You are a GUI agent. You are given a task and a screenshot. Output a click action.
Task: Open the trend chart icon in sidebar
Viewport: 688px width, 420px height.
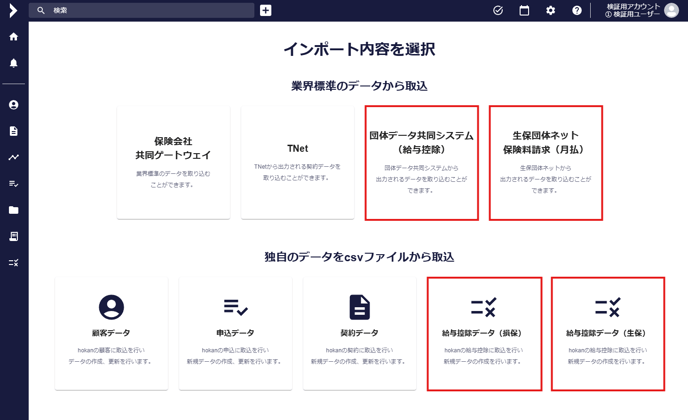[x=14, y=157]
